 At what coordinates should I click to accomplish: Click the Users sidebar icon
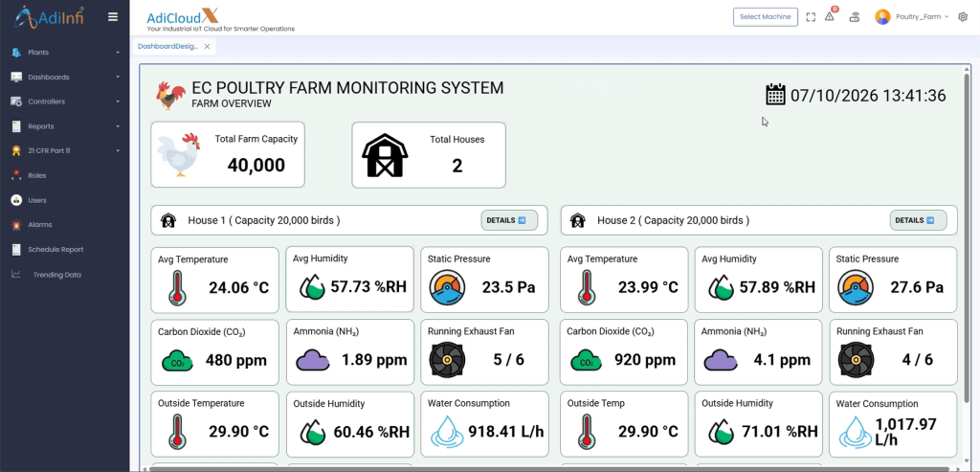[x=16, y=200]
